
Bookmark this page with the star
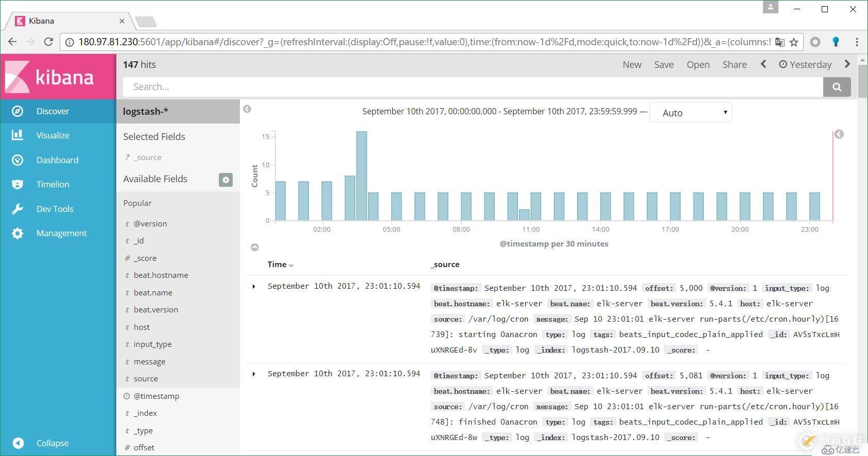tap(794, 42)
